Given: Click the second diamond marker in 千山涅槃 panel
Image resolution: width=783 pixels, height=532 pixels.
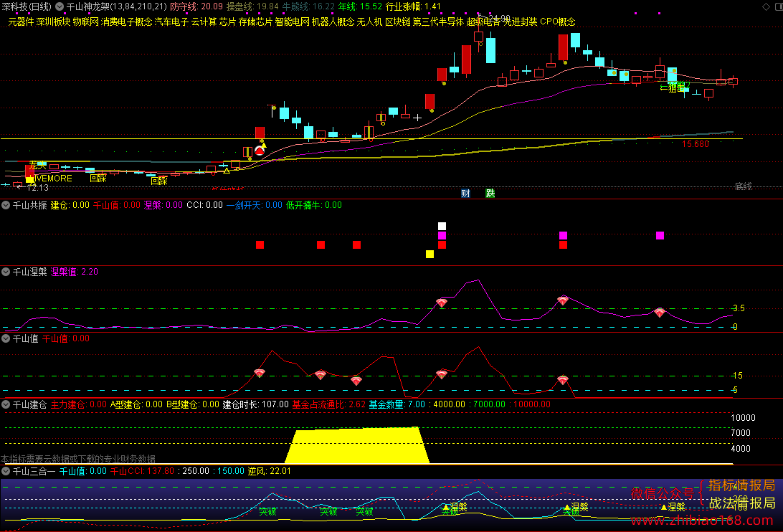Looking at the screenshot, I should 563,300.
